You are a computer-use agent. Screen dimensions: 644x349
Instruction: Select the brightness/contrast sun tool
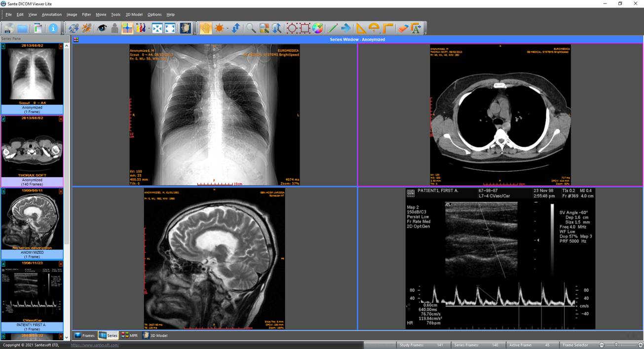pos(219,28)
